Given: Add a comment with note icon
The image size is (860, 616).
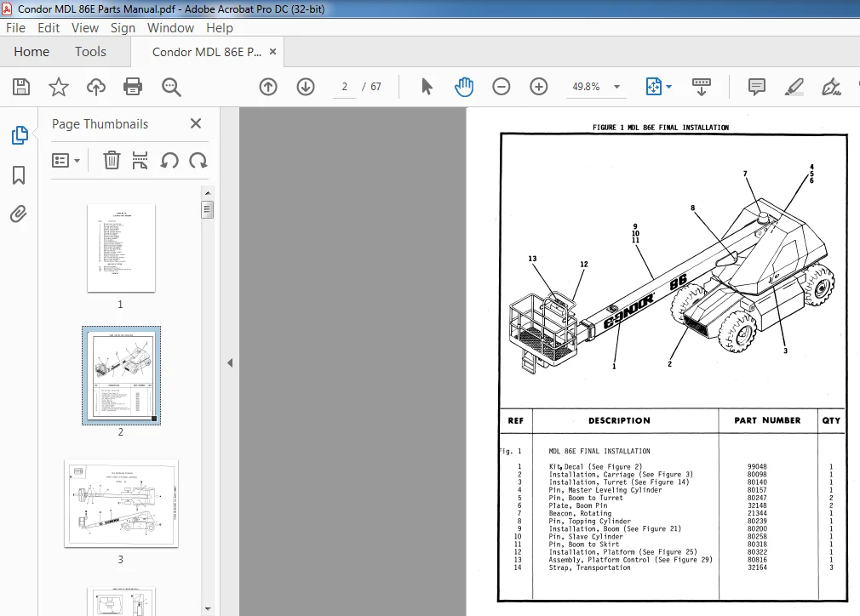Looking at the screenshot, I should coord(756,87).
